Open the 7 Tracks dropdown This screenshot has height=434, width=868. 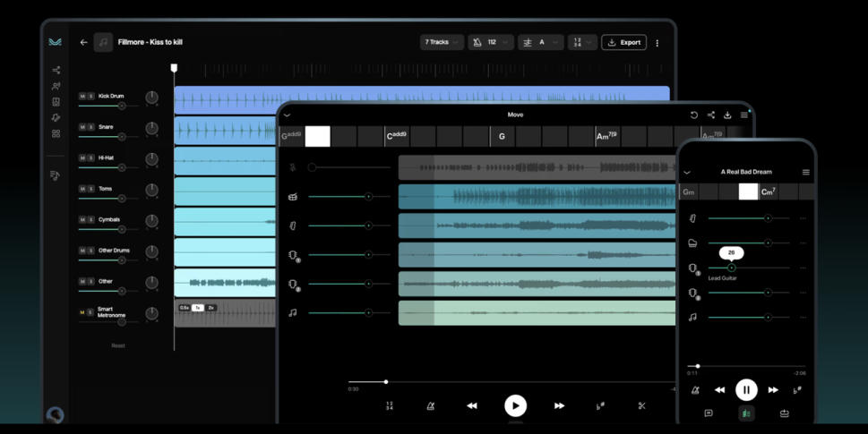pyautogui.click(x=441, y=42)
